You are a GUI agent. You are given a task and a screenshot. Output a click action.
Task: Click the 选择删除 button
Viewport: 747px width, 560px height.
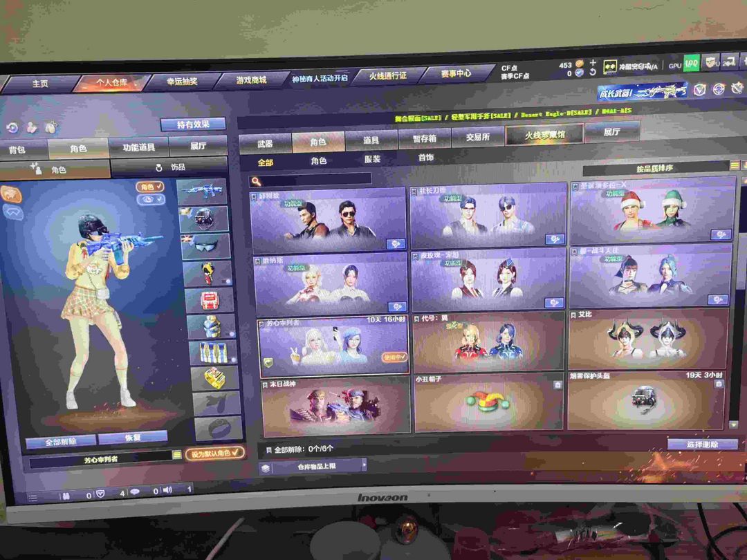(x=702, y=445)
